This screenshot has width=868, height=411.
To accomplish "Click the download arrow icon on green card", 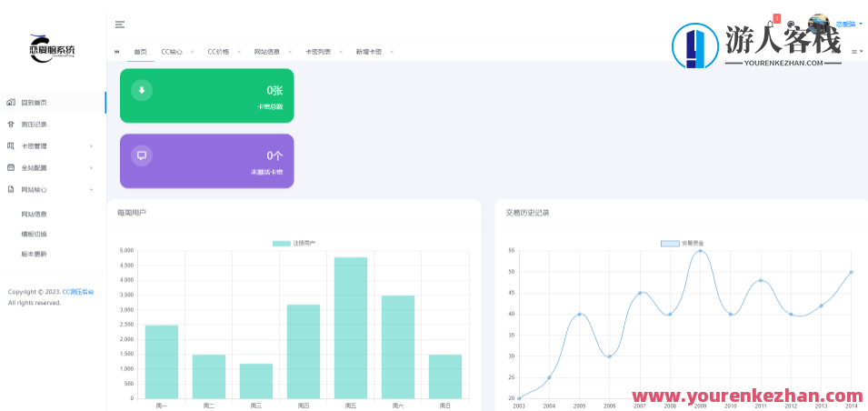I will pos(142,90).
